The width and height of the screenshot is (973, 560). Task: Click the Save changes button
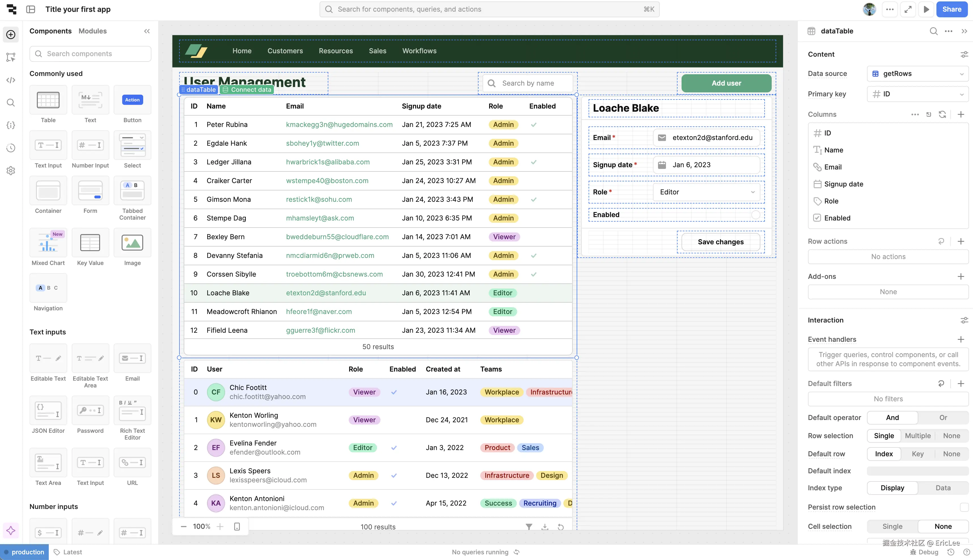[x=720, y=241]
